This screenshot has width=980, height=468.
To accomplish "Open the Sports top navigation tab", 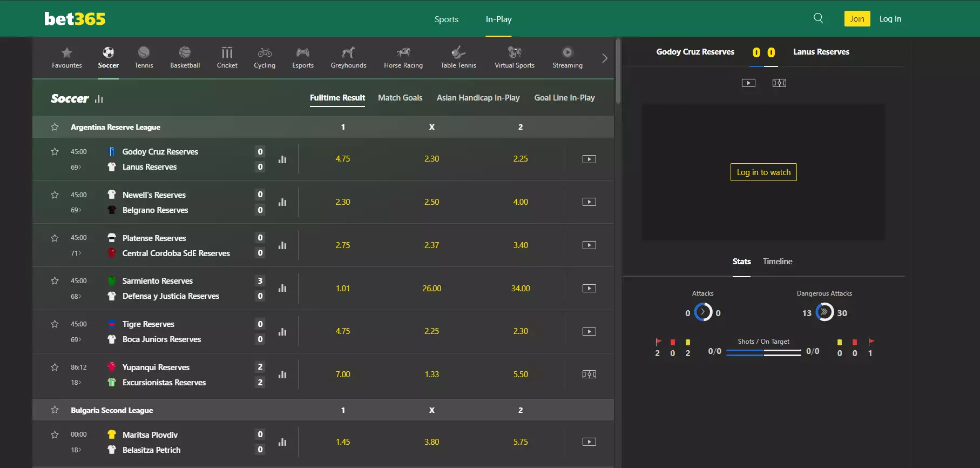I will (447, 19).
